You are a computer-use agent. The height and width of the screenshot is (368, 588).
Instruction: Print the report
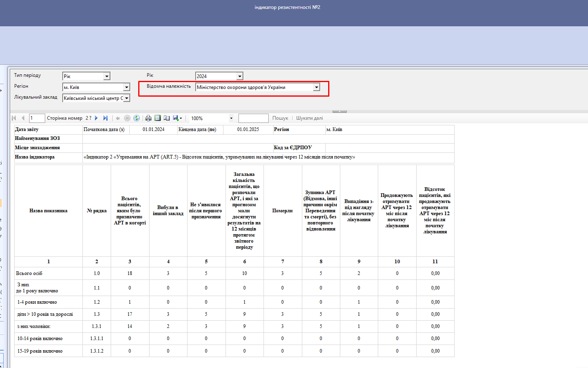(x=148, y=118)
